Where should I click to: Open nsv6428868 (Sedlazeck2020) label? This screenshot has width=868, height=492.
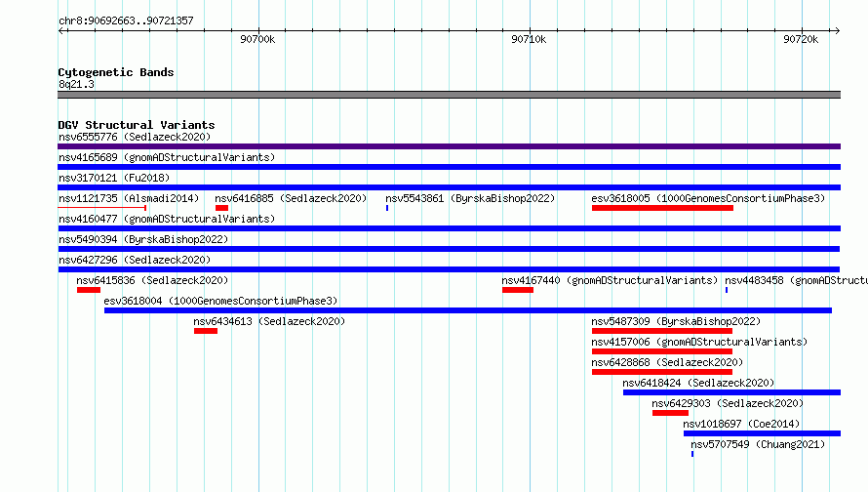pos(667,362)
